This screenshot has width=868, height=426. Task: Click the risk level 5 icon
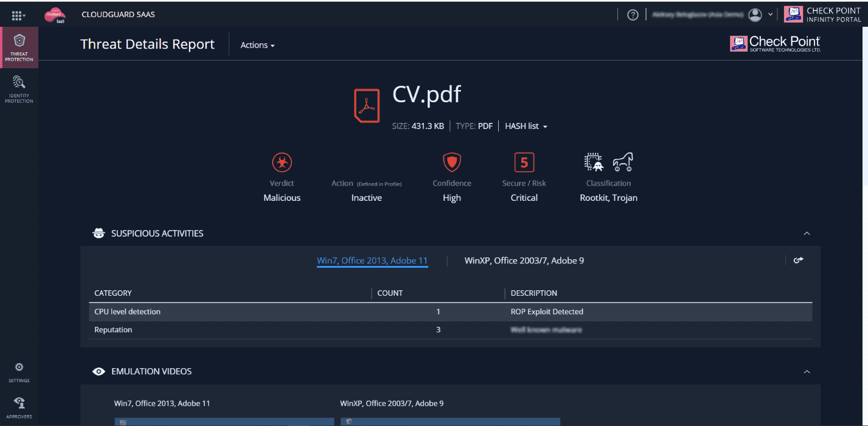524,162
